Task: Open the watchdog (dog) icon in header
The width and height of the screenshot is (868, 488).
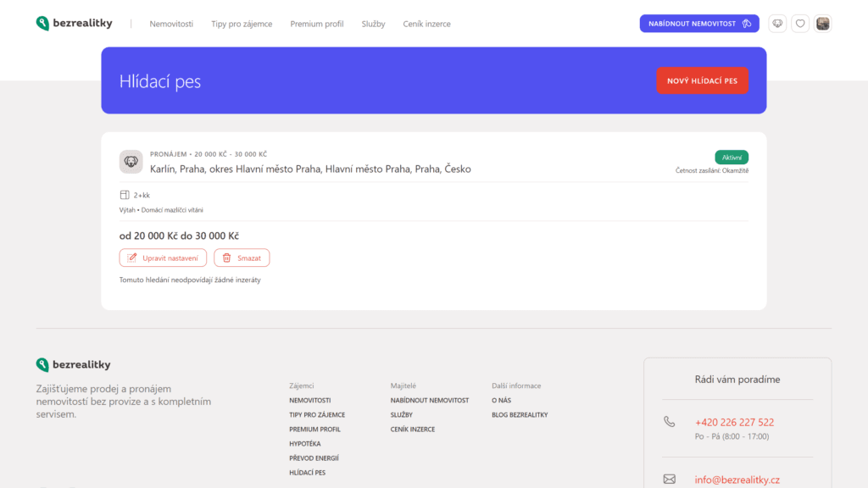Action: pos(777,24)
